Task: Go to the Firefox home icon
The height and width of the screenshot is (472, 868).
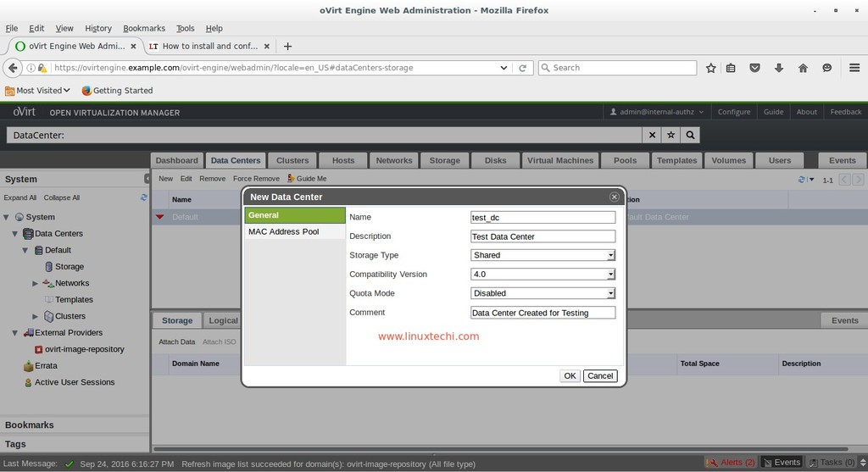Action: coord(803,68)
